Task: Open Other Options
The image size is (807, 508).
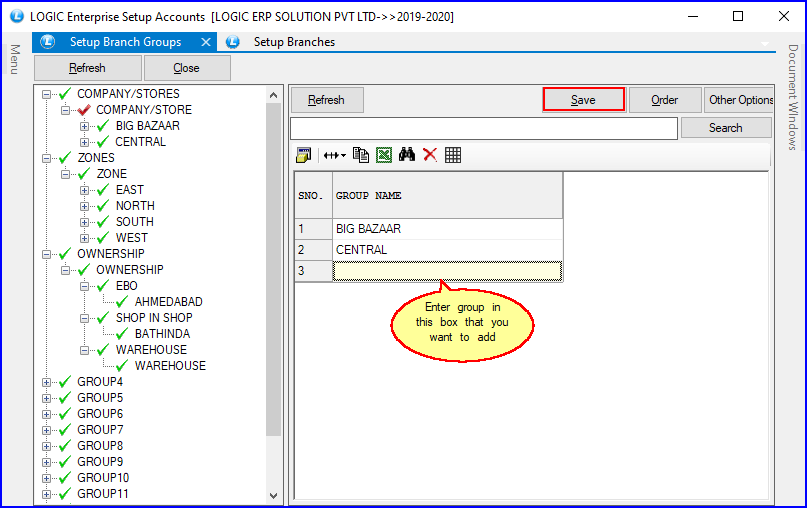Action: [x=739, y=100]
